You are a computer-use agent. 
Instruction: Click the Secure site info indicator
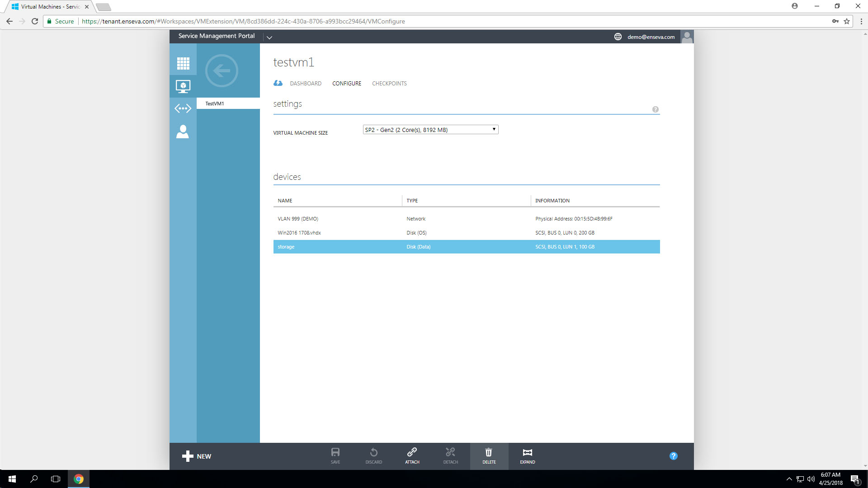pos(61,21)
